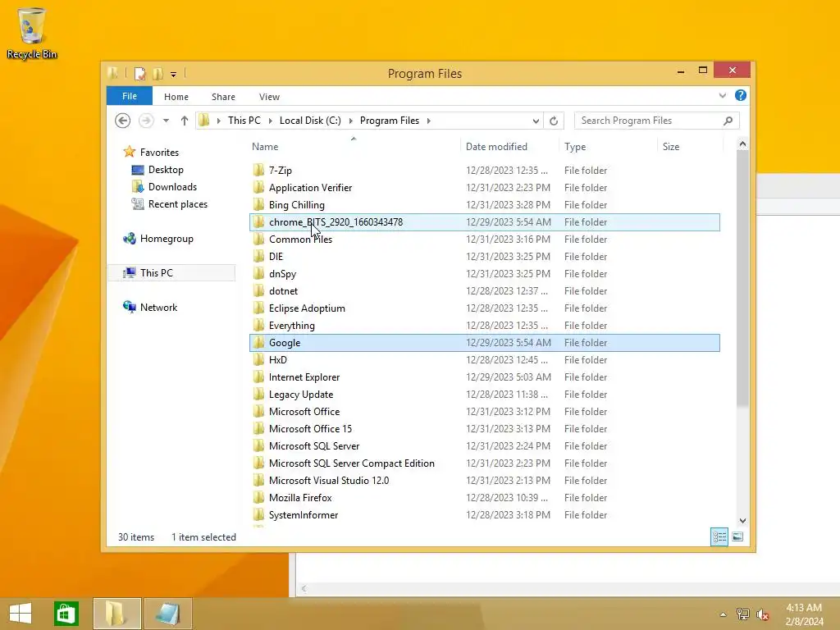Select the Bing Chilling folder icon
Image resolution: width=840 pixels, height=630 pixels.
(x=258, y=204)
